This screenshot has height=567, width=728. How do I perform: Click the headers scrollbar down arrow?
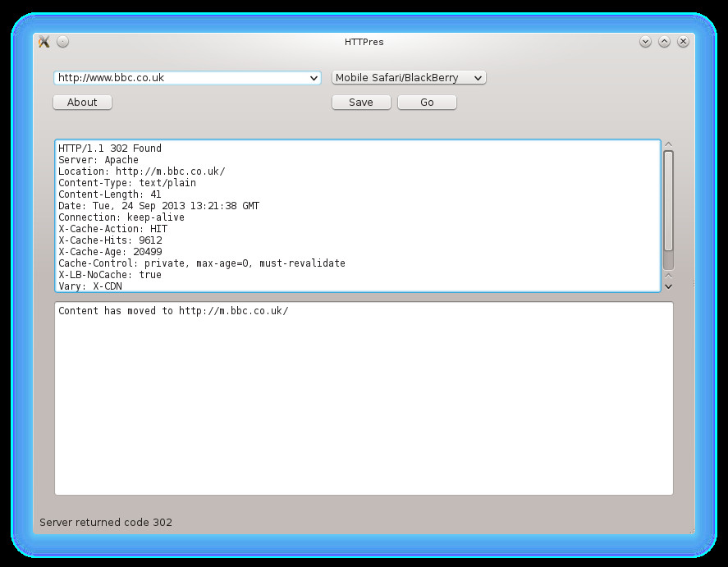[x=669, y=286]
